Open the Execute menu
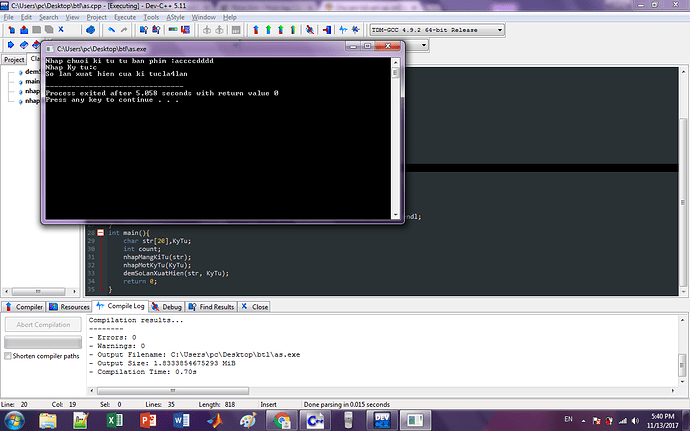The width and height of the screenshot is (690, 431). (x=124, y=17)
